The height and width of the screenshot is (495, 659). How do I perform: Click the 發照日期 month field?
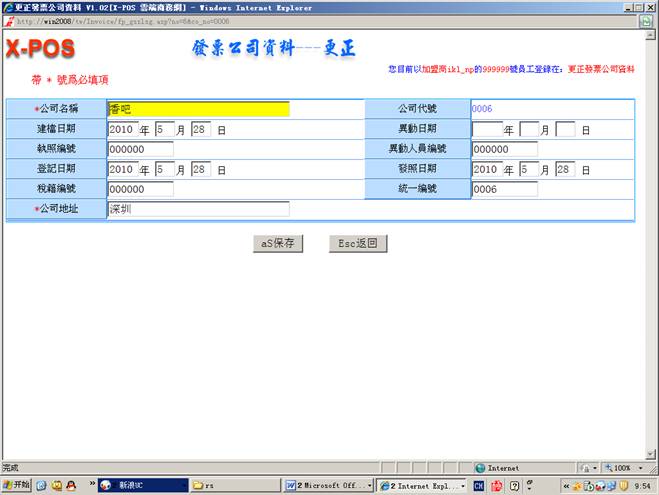529,169
